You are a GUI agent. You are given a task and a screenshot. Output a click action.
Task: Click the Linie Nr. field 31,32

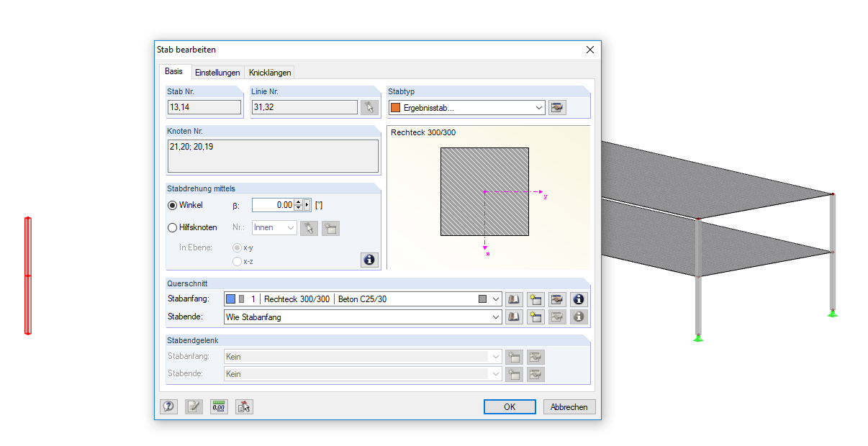coord(304,107)
